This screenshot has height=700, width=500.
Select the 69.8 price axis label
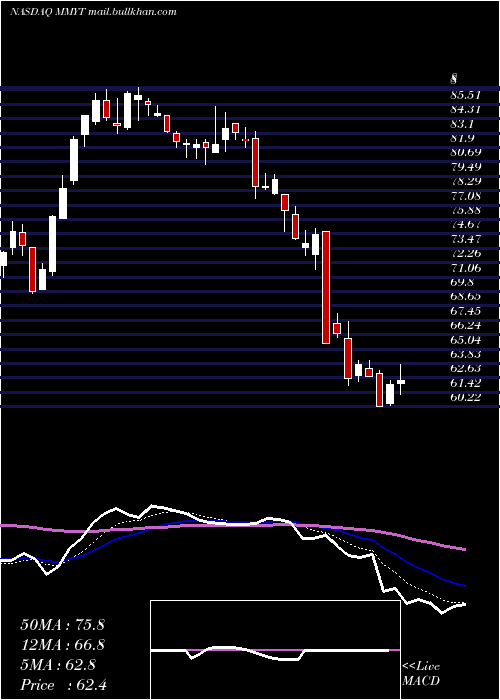462,282
